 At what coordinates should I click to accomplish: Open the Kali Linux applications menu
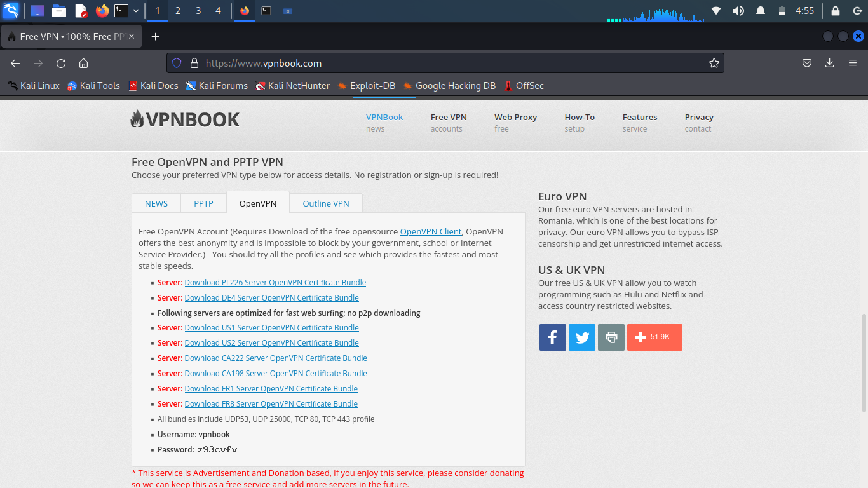click(x=10, y=10)
